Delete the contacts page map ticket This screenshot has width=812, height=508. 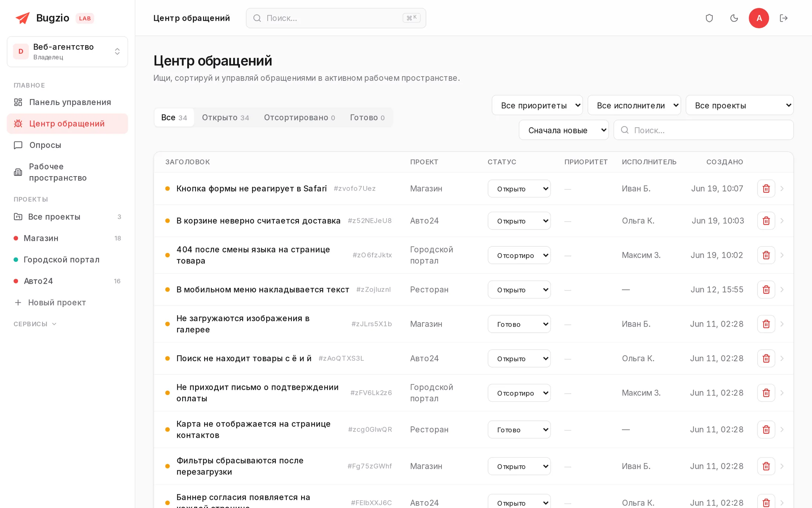point(766,430)
